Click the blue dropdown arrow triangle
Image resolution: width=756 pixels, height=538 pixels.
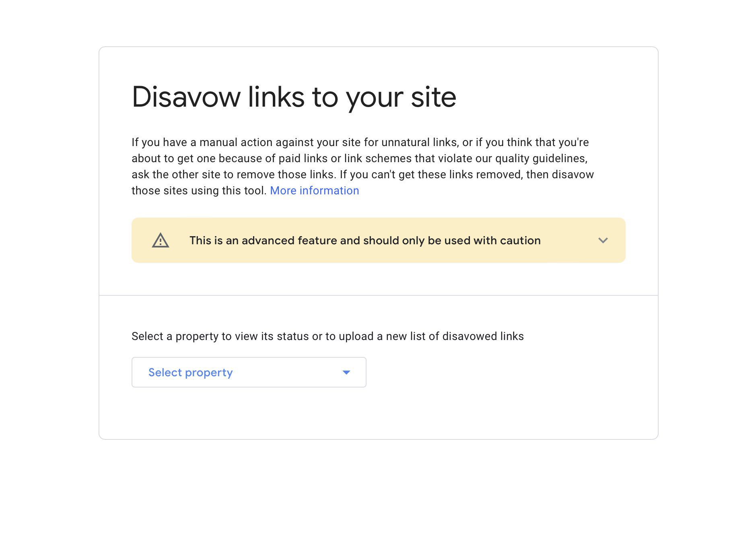click(x=346, y=373)
